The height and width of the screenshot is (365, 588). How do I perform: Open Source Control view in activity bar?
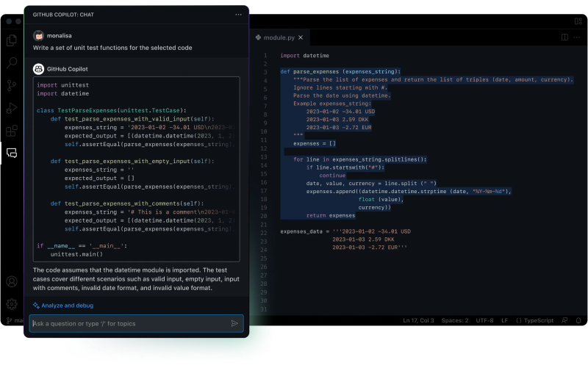point(12,85)
